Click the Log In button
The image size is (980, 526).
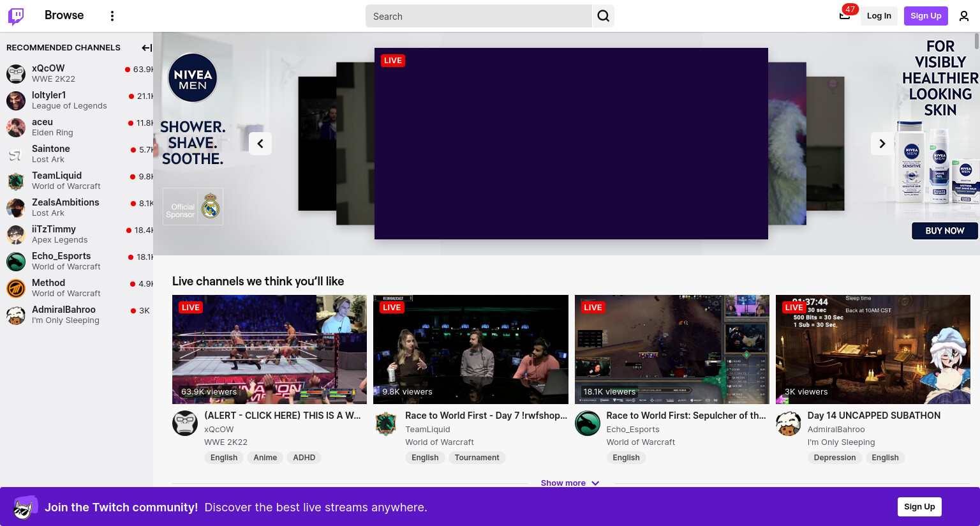pos(879,16)
